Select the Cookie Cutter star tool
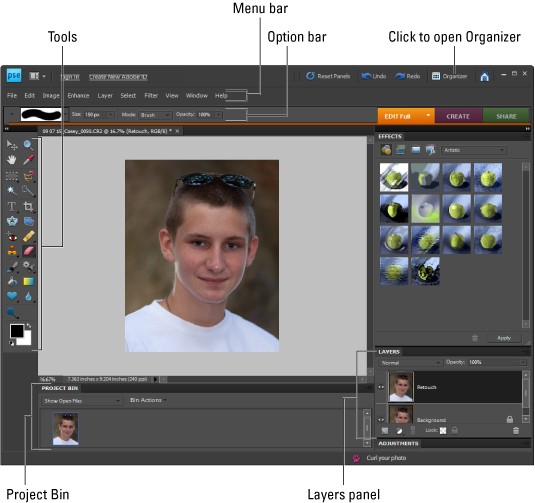The image size is (535, 503). [12, 221]
